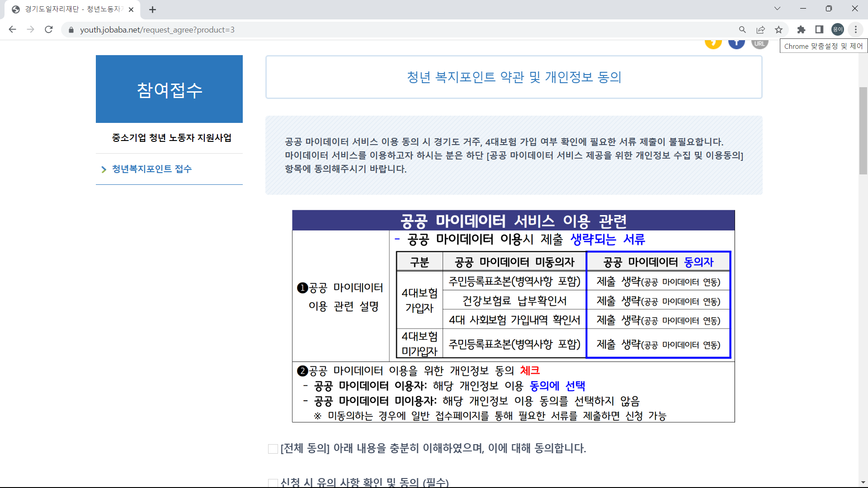Viewport: 868px width, 488px height.
Task: Open the profile avatar menu
Action: [x=837, y=29]
